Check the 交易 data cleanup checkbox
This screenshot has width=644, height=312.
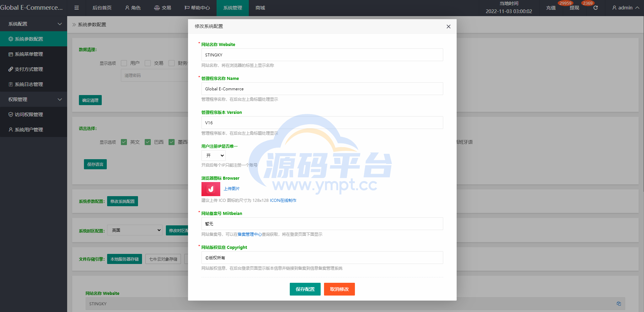(x=148, y=63)
